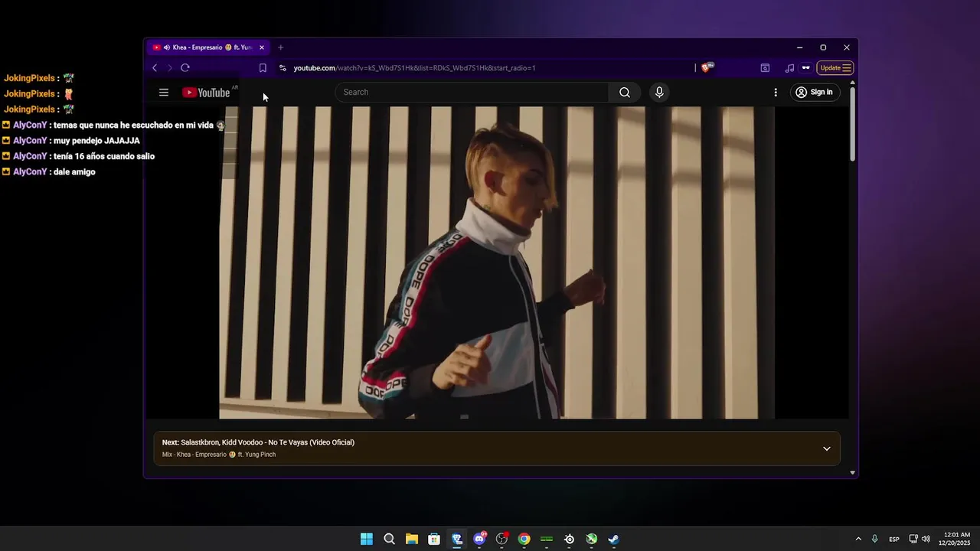Open YouTube settings three-dot menu

click(776, 93)
